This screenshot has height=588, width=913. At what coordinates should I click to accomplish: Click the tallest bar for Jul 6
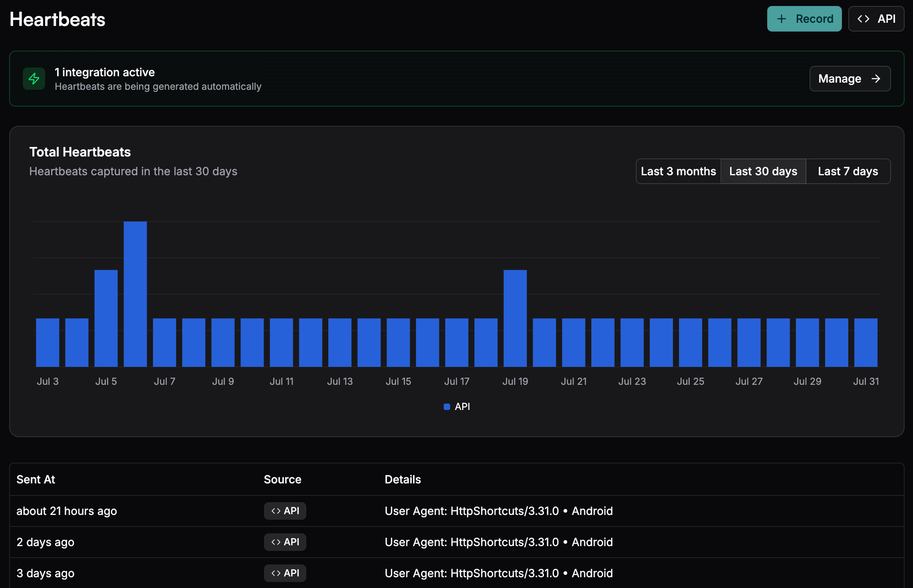point(135,294)
